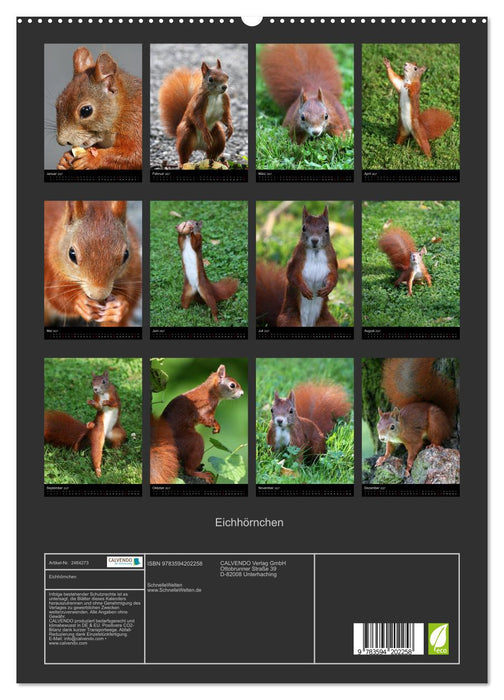
Task: Click the small Eichhörnchen label in the info box
Action: (62, 577)
